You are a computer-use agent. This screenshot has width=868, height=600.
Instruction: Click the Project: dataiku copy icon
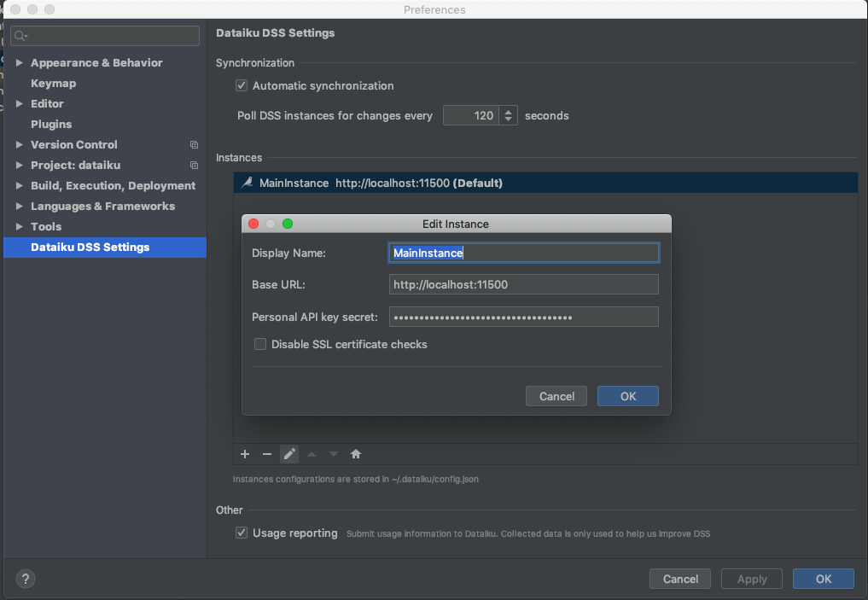[194, 166]
